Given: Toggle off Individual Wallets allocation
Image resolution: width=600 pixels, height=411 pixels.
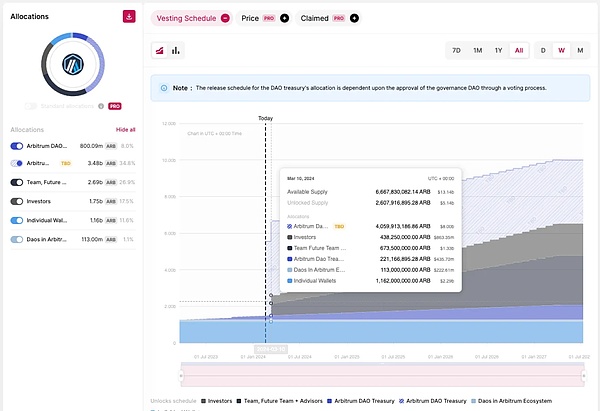Looking at the screenshot, I should 17,220.
